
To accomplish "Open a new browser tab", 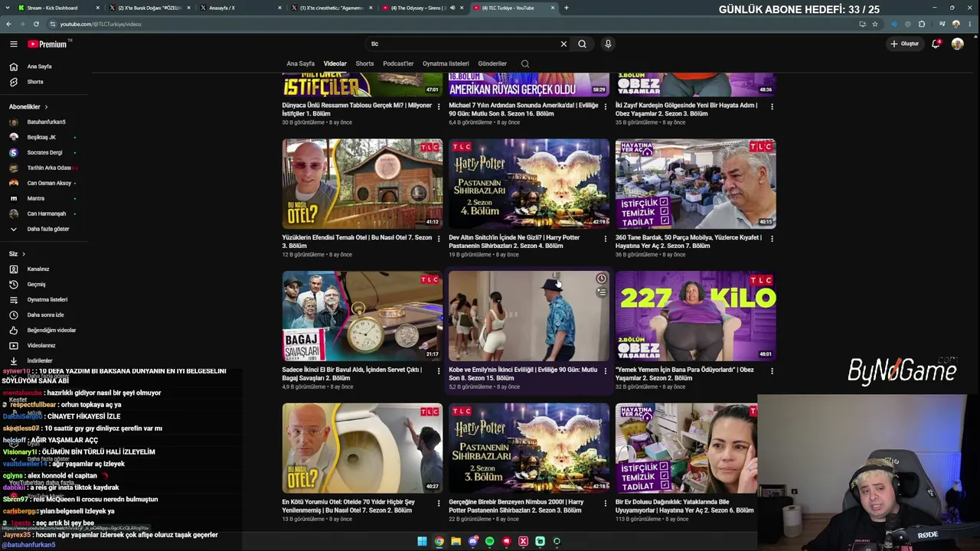I will coord(566,8).
